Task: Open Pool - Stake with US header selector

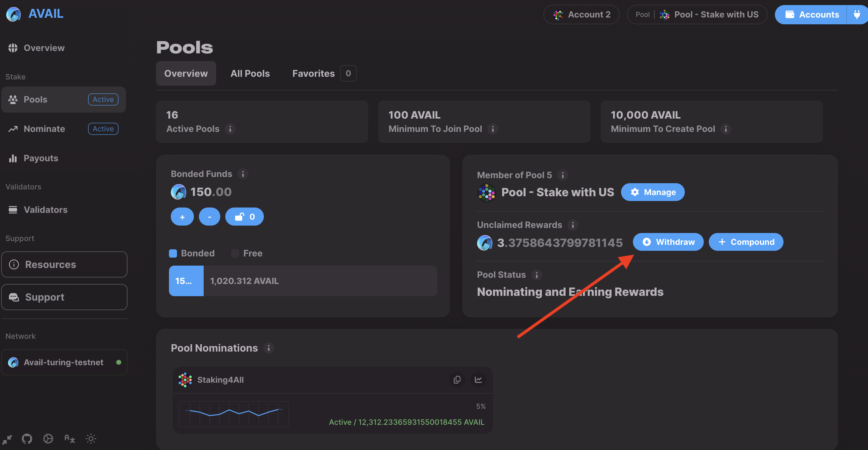Action: (x=697, y=15)
